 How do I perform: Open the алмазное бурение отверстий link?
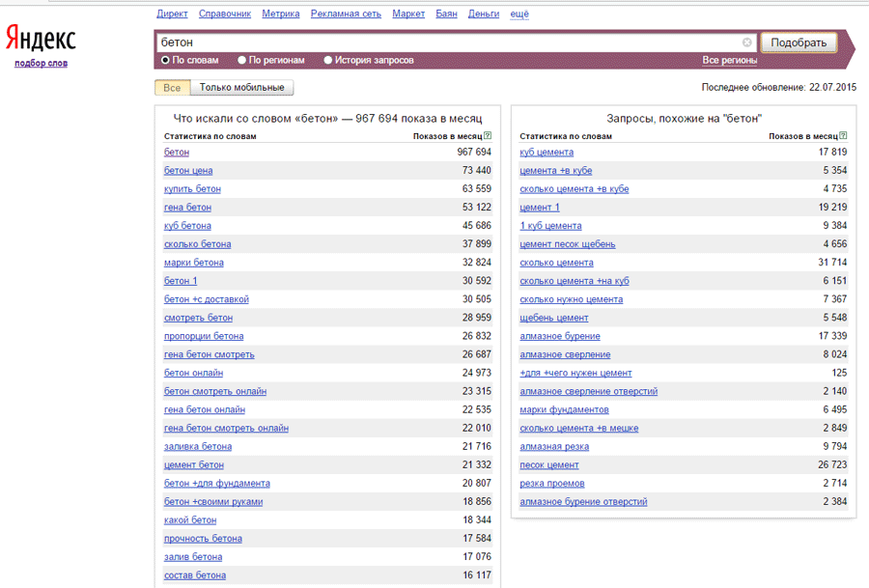point(583,501)
